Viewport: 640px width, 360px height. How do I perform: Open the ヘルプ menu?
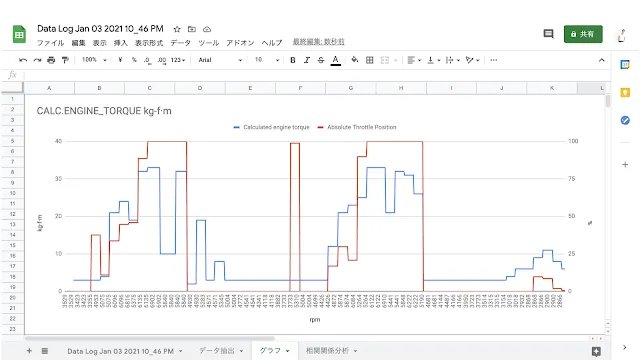coord(272,42)
